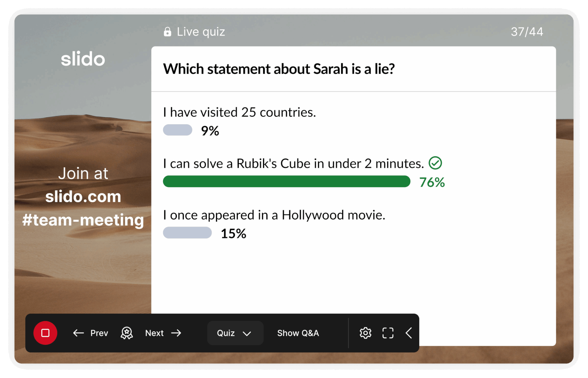This screenshot has height=378, width=588.
Task: Collapse the control bar with chevron
Action: (409, 333)
